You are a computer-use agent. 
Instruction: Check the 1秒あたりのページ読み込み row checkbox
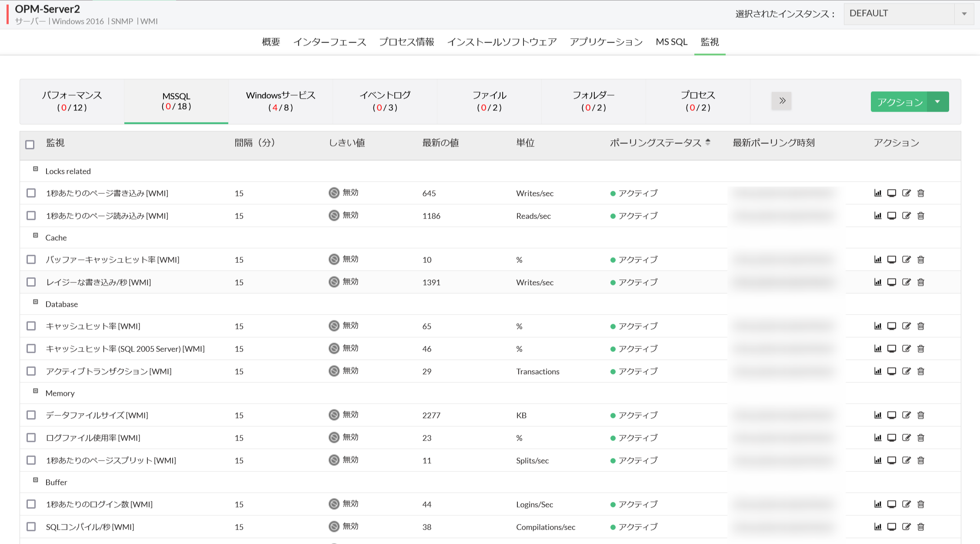point(31,216)
